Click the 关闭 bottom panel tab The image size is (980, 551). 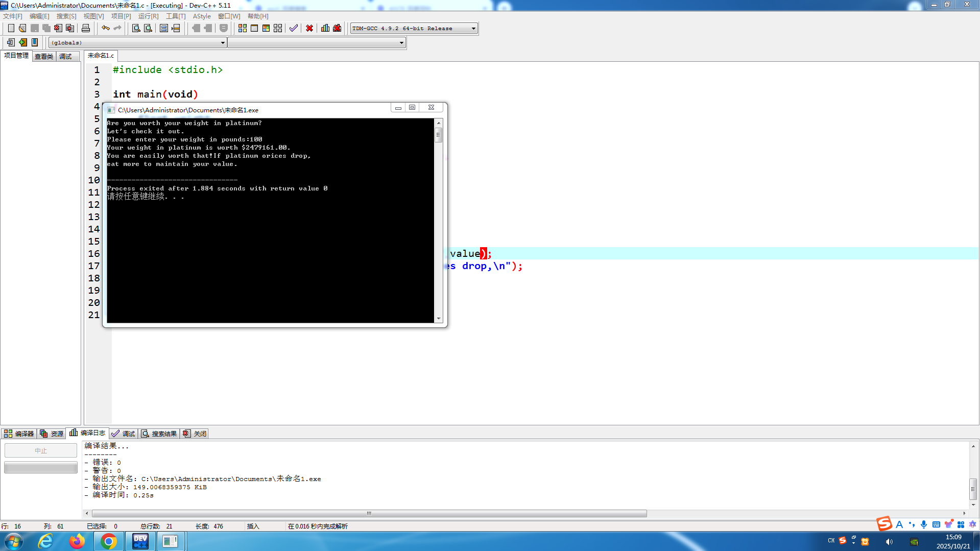(195, 434)
